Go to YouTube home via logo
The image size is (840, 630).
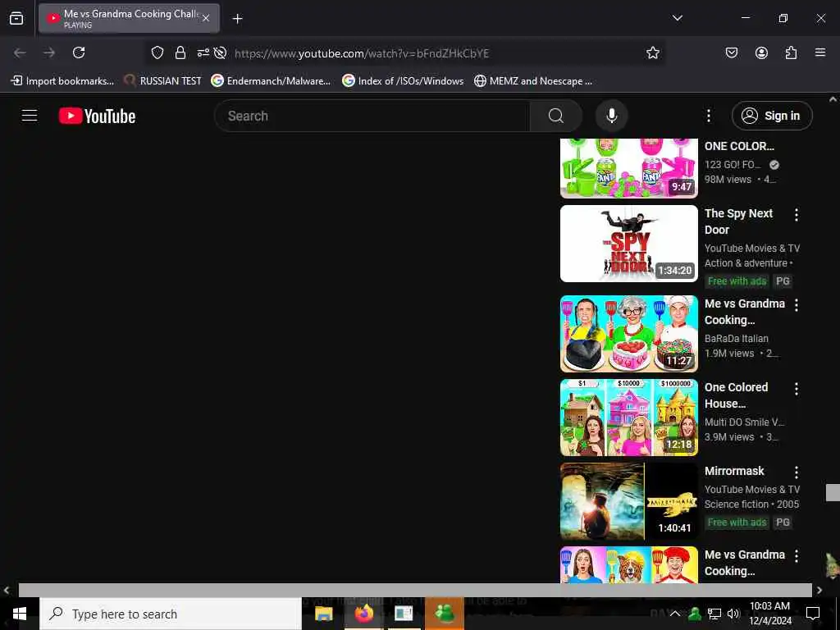click(x=97, y=116)
